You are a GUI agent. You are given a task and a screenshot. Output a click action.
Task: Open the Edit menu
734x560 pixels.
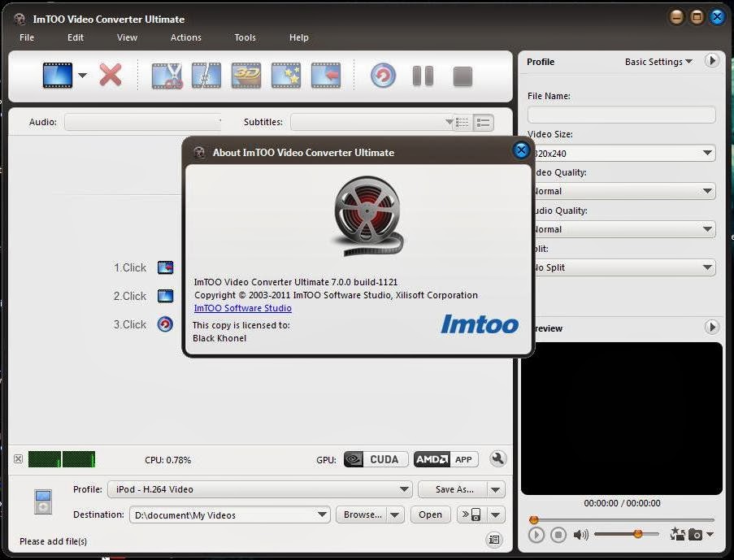click(x=76, y=37)
